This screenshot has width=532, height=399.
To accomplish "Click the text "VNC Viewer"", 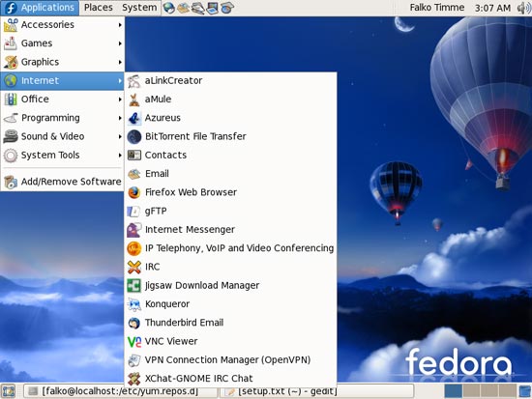I will 171,342.
